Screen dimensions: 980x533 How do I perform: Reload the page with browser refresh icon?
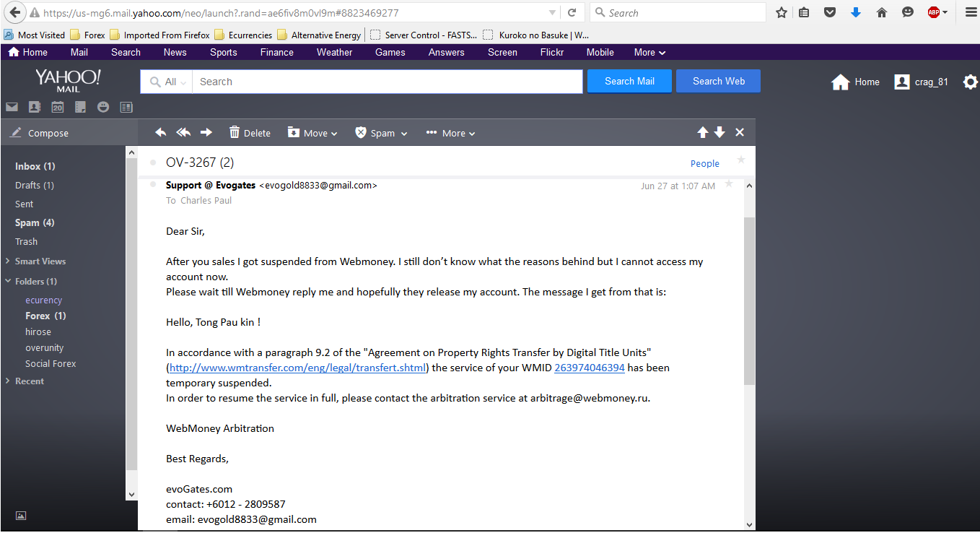tap(572, 12)
